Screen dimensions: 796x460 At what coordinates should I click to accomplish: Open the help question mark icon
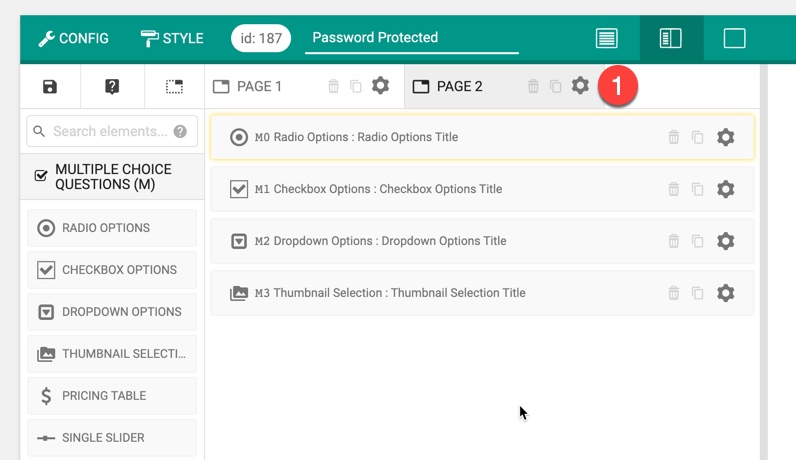click(x=112, y=86)
